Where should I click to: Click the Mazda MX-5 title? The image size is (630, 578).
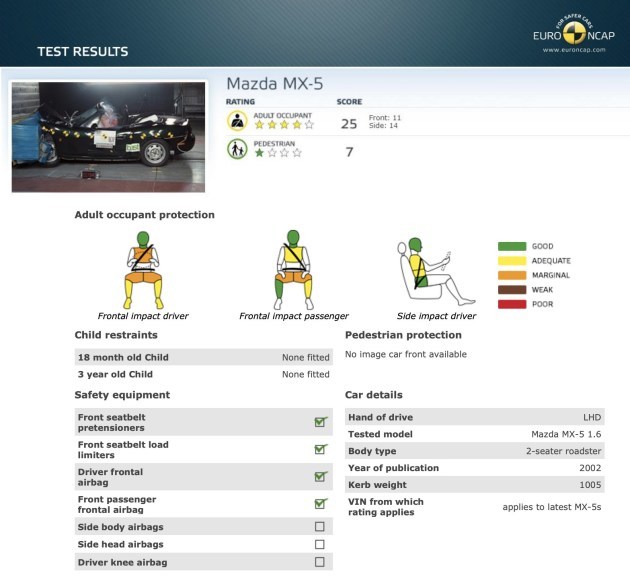275,84
